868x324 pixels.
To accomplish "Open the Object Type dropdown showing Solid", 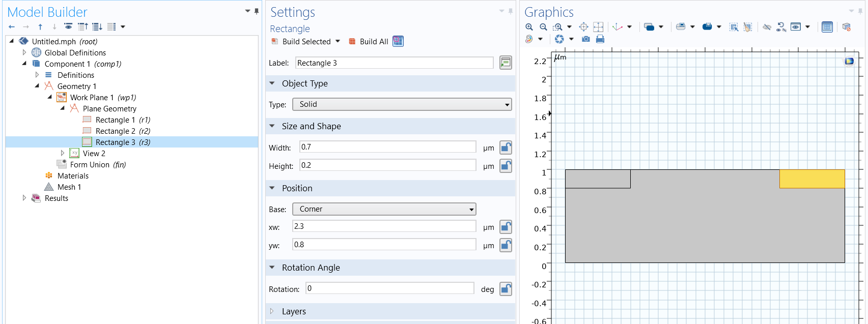I will pyautogui.click(x=402, y=104).
